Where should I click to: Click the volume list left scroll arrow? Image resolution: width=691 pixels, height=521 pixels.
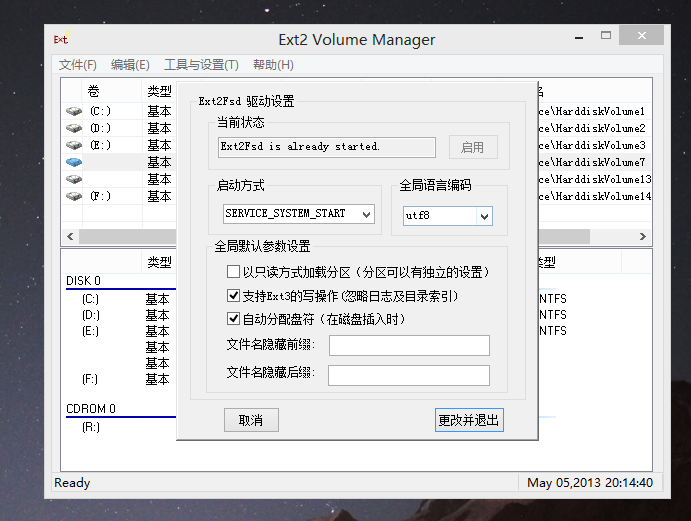tap(70, 236)
